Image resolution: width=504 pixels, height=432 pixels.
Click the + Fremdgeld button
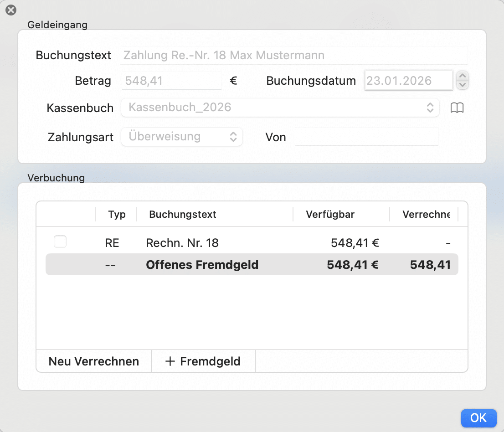pos(203,361)
